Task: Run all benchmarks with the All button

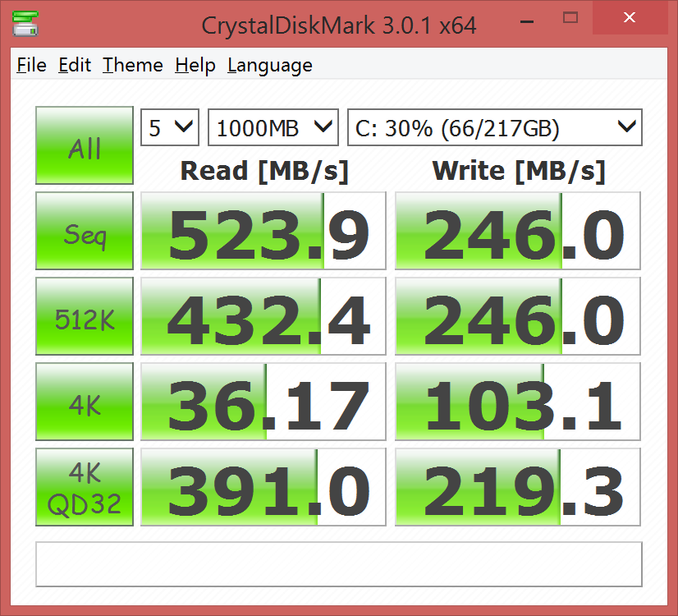Action: (85, 145)
